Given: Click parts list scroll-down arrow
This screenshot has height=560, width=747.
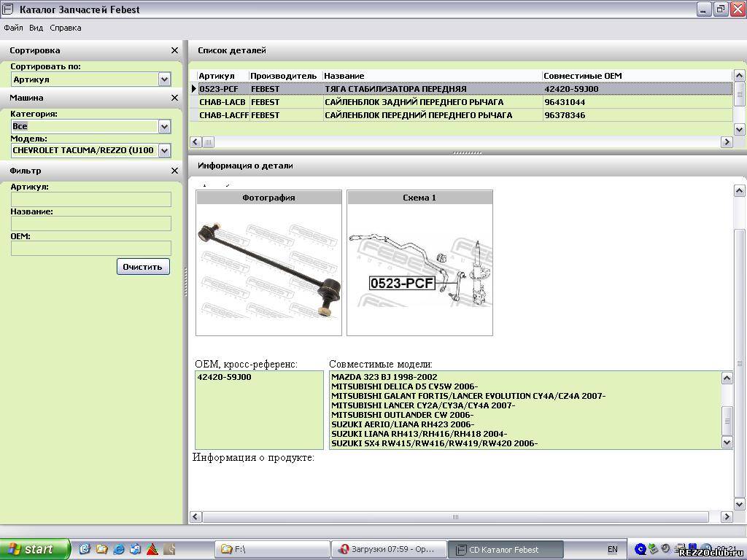Looking at the screenshot, I should coord(739,129).
